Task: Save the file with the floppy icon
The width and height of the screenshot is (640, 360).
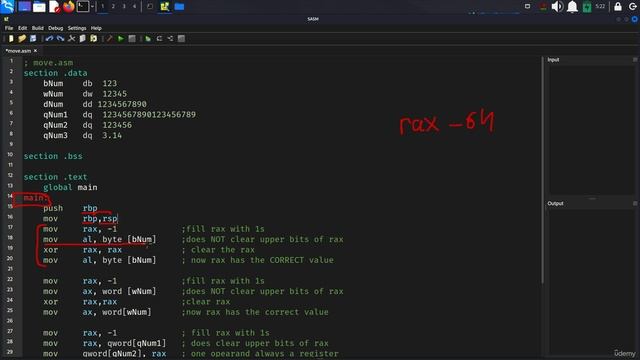Action: 33,38
